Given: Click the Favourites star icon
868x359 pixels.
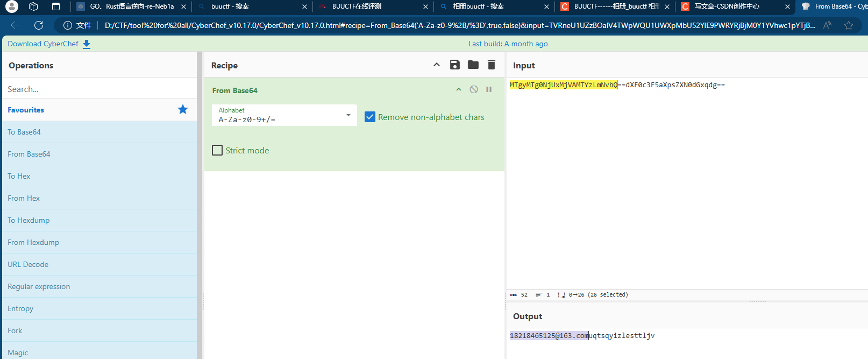Looking at the screenshot, I should pyautogui.click(x=183, y=109).
